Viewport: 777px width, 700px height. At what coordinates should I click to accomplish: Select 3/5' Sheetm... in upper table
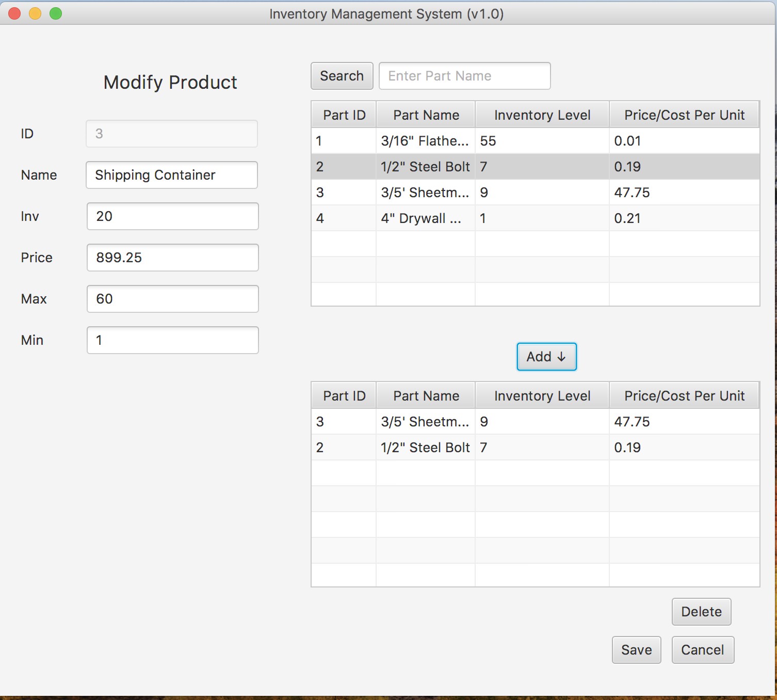(x=536, y=193)
